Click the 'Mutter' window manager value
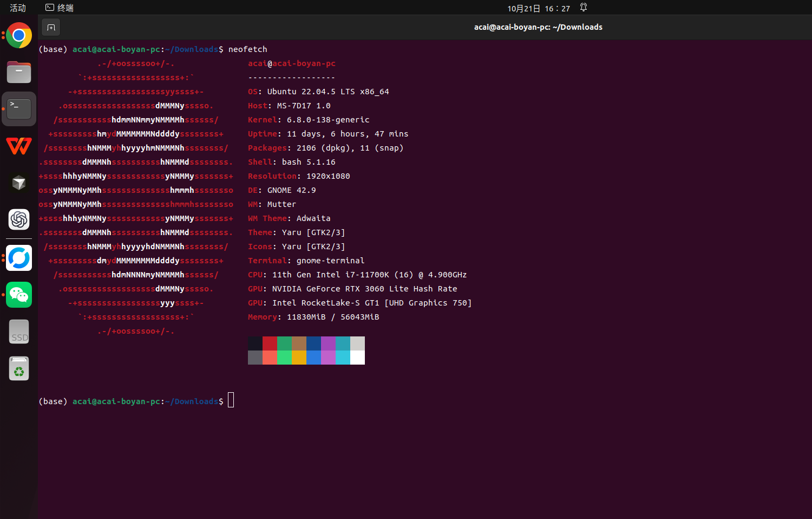Viewport: 812px width, 519px height. click(281, 204)
